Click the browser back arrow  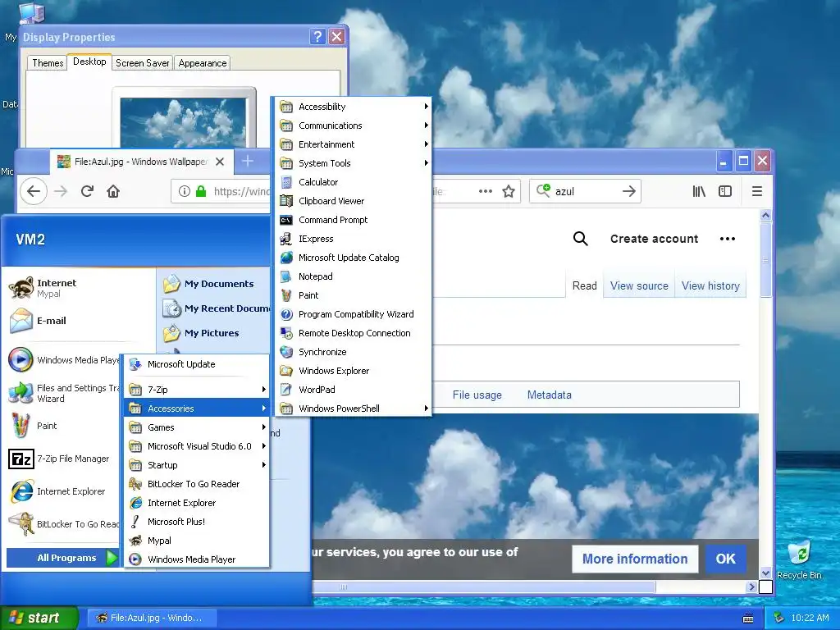[34, 191]
